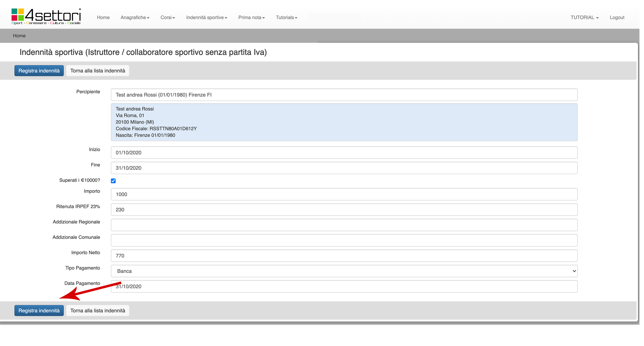Click the Logout link
Viewport: 644px width, 346px height.
[x=617, y=17]
